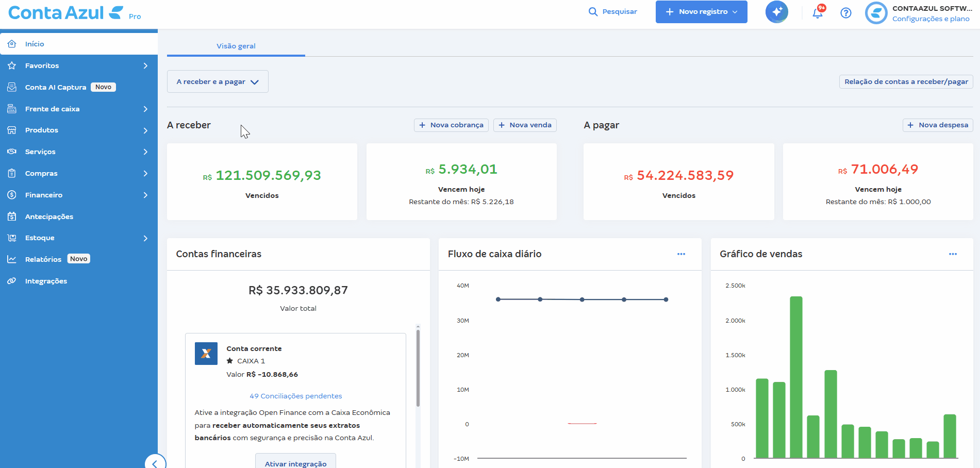This screenshot has width=980, height=468.
Task: Click the company profile avatar icon
Action: (x=876, y=13)
